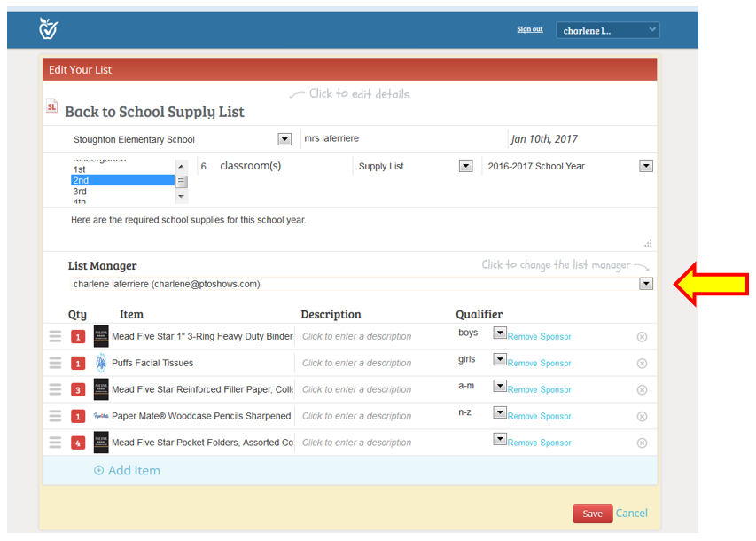Delete the Heavy Duty Binder item
This screenshot has width=756, height=541.
pos(642,337)
